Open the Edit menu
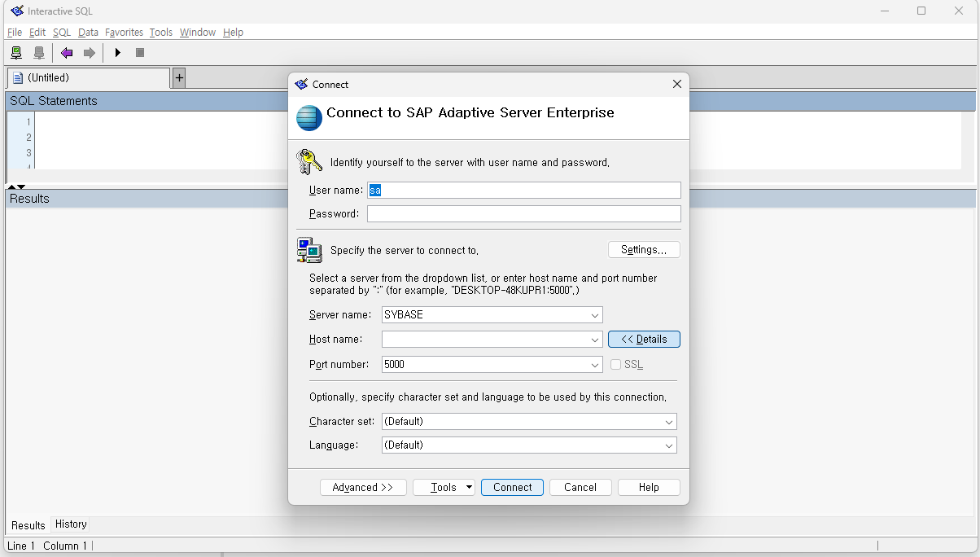The image size is (980, 557). (37, 33)
